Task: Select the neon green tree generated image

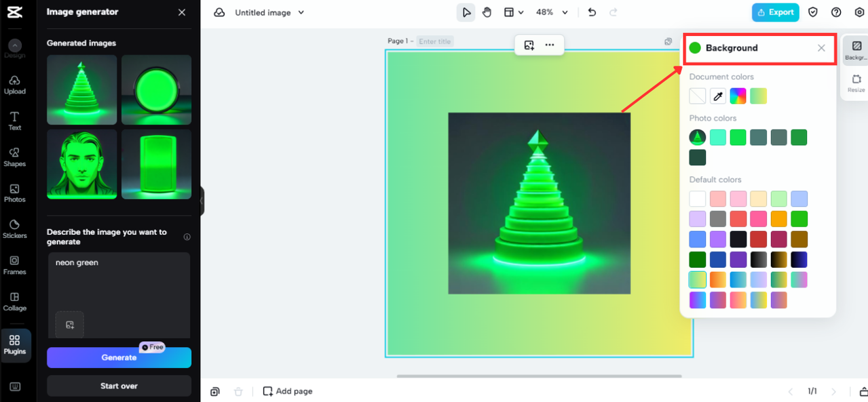Action: pos(81,90)
